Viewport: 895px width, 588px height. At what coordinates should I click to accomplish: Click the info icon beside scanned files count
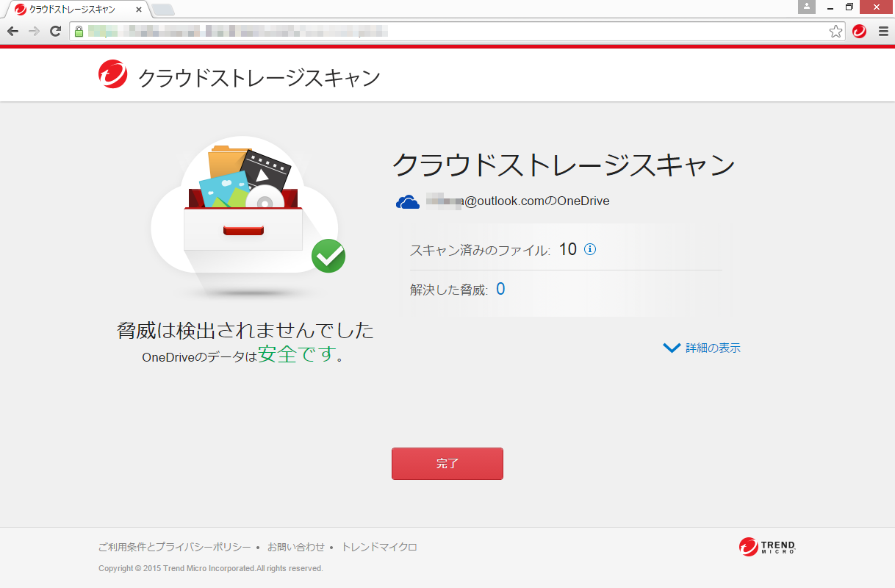coord(590,249)
